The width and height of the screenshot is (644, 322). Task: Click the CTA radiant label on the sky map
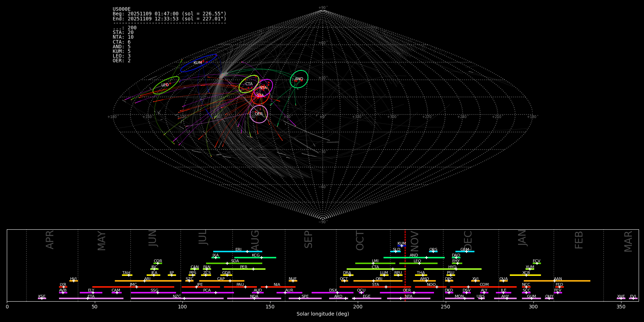click(249, 84)
